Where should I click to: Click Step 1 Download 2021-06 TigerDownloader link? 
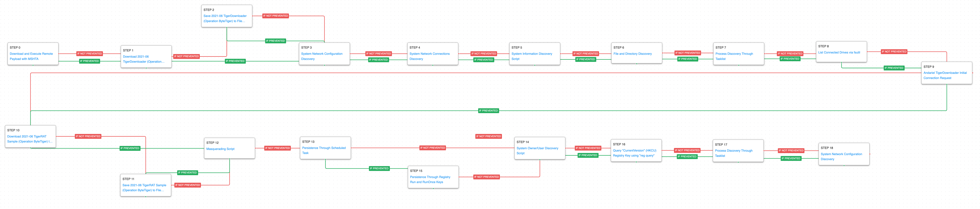tap(136, 56)
